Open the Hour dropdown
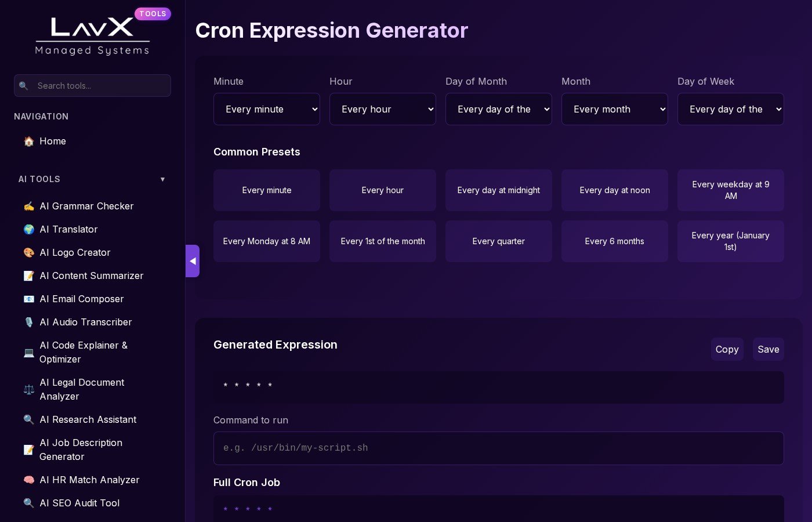The width and height of the screenshot is (812, 522). (382, 109)
